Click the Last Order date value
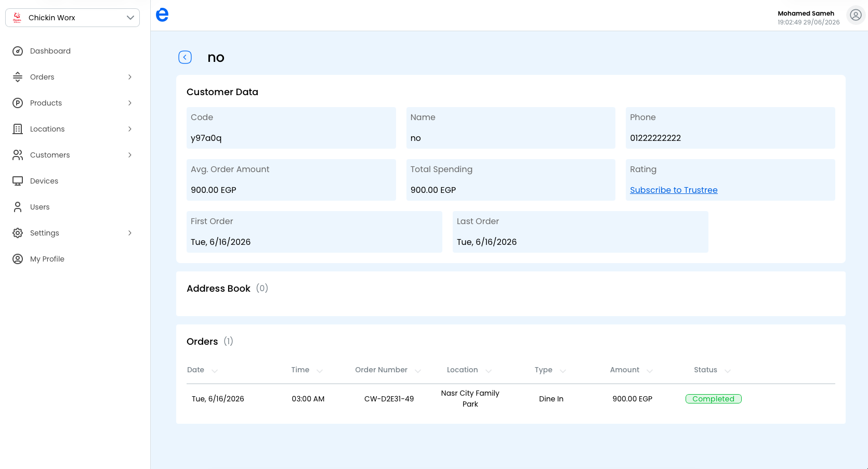The width and height of the screenshot is (868, 469). click(x=486, y=242)
